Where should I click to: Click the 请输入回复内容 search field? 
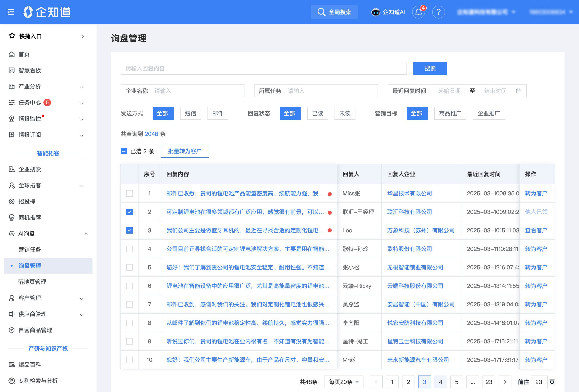263,69
